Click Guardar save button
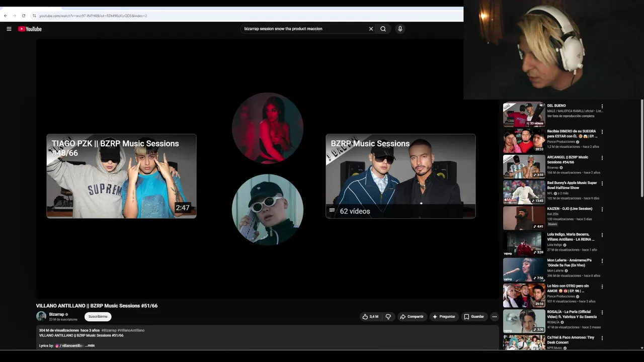644x362 pixels. click(x=474, y=317)
